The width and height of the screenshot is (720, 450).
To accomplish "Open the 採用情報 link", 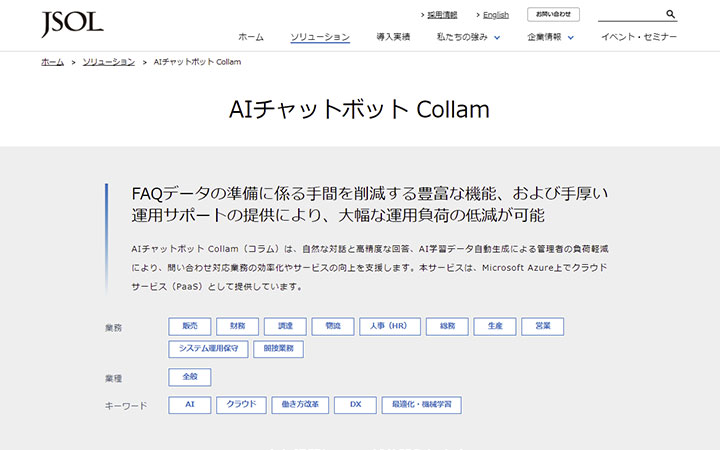I will coord(442,15).
